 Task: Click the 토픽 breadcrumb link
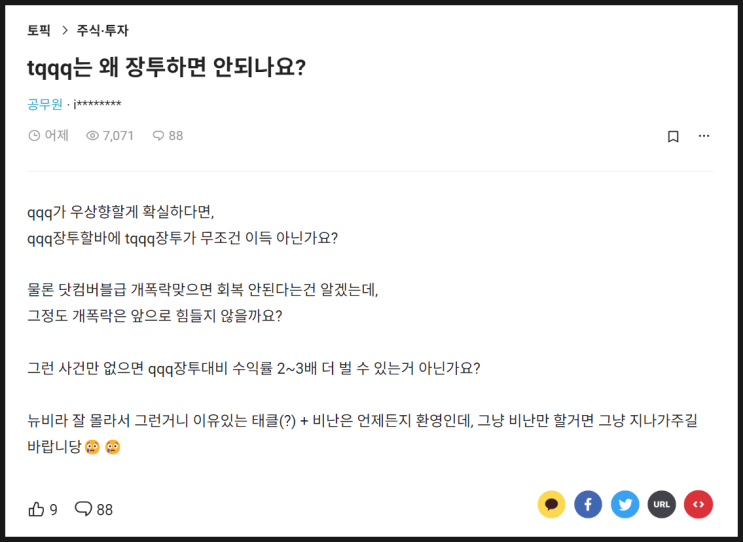coord(39,30)
